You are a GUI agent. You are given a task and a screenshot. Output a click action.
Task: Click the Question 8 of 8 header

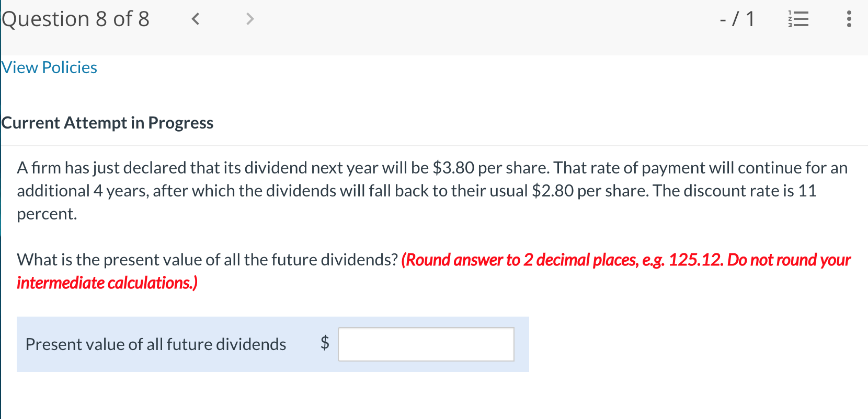[x=76, y=19]
